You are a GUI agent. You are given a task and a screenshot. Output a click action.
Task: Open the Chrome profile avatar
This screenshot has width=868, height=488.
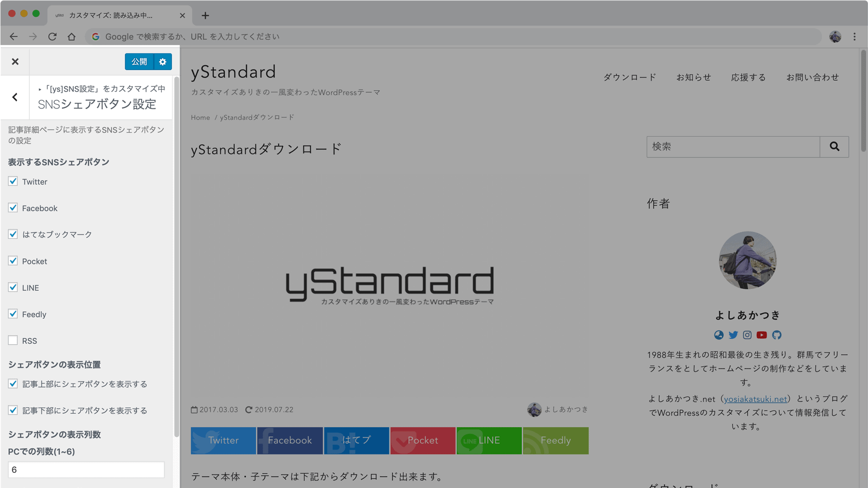[835, 36]
